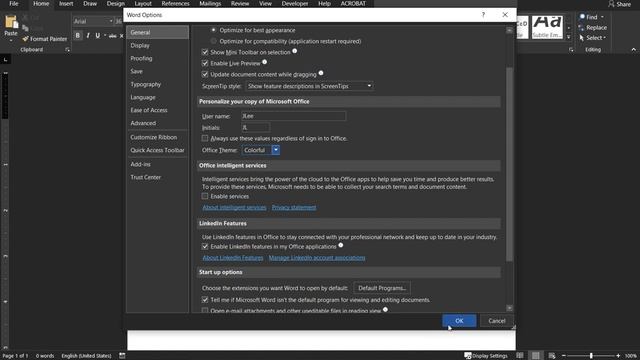This screenshot has height=360, width=640.
Task: Apply strikethrough from the ribbon
Action: [x=113, y=36]
